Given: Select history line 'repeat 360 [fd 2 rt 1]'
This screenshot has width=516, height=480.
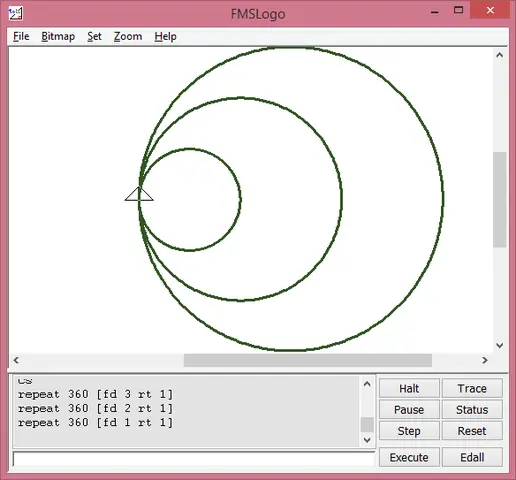Looking at the screenshot, I should point(96,408).
